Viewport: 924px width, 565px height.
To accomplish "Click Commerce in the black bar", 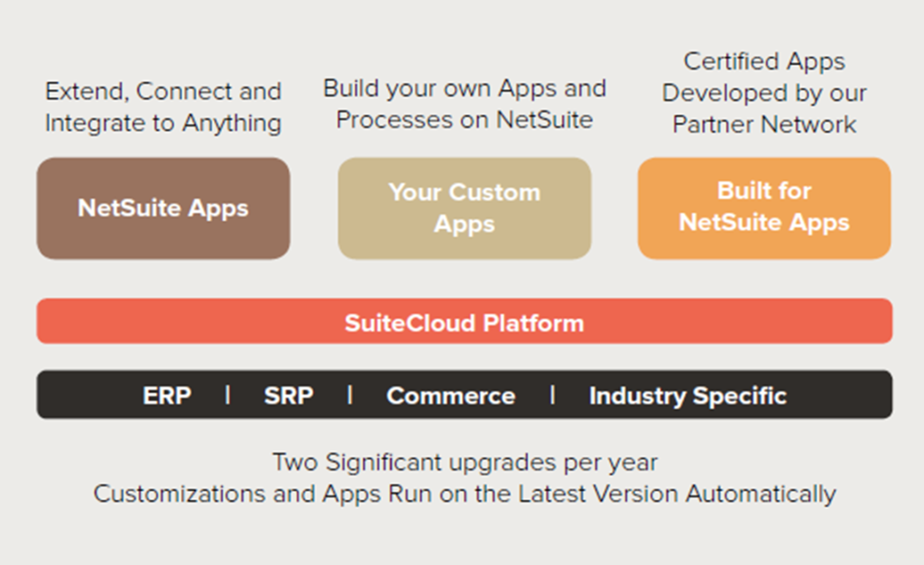I will [451, 395].
